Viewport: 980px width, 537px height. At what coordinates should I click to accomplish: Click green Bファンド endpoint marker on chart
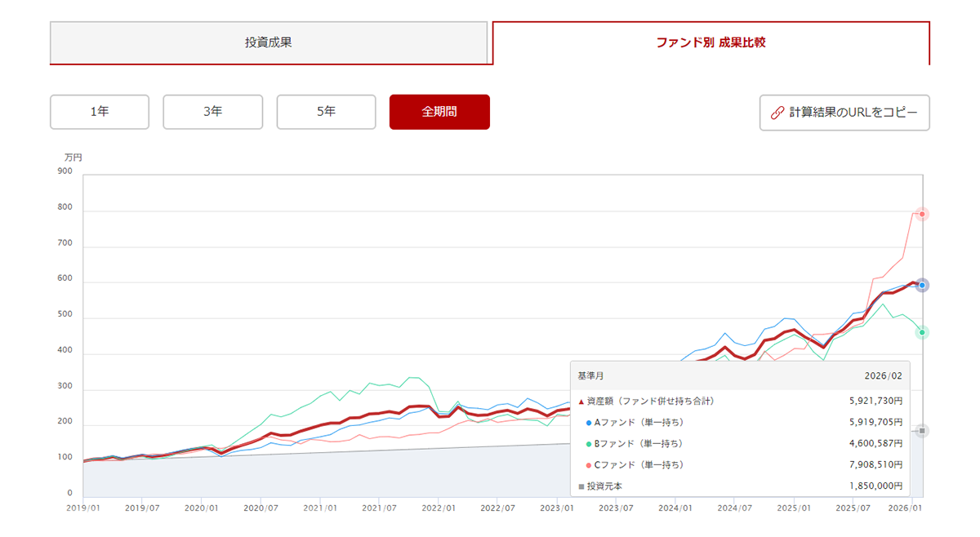(x=922, y=332)
